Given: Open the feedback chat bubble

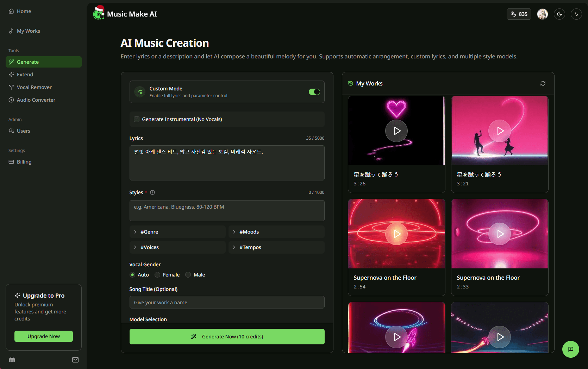Looking at the screenshot, I should click(571, 349).
